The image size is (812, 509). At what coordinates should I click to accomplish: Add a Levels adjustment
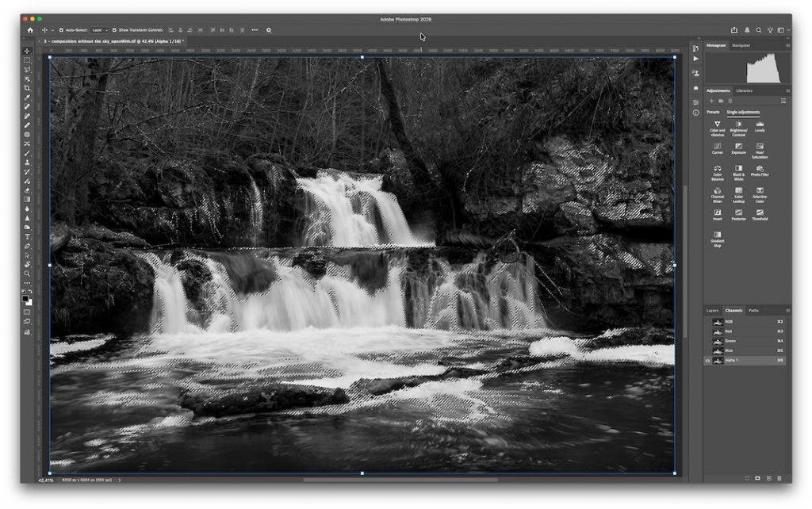point(760,126)
